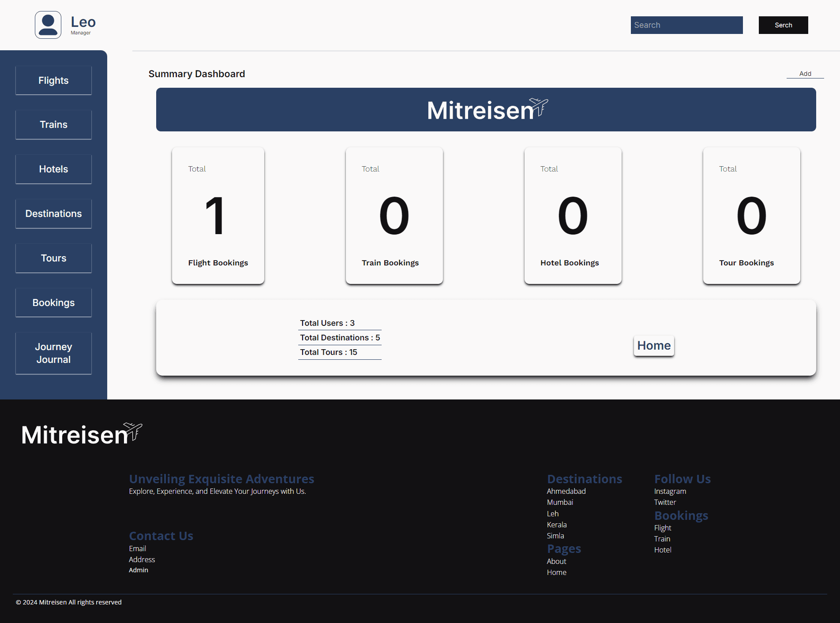
Task: Follow the Instagram footer link
Action: click(x=670, y=491)
